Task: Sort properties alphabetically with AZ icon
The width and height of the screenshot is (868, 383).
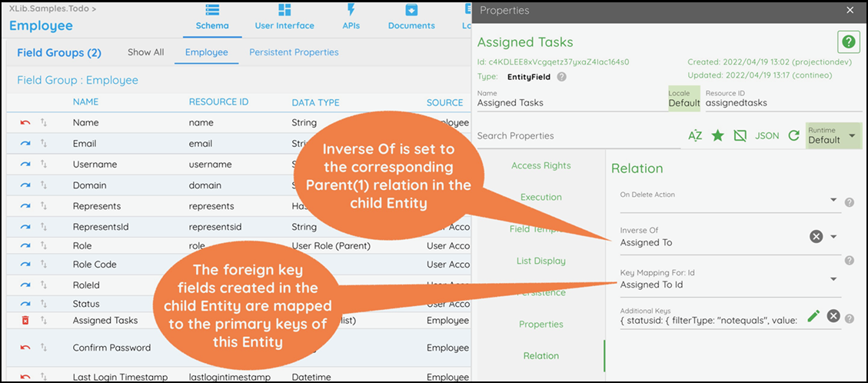Action: (695, 135)
